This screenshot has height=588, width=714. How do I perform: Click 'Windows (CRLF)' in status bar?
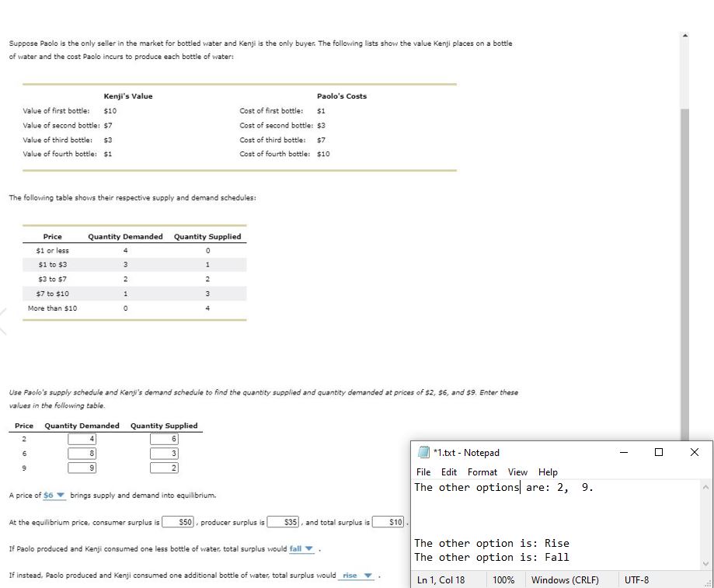tap(565, 580)
